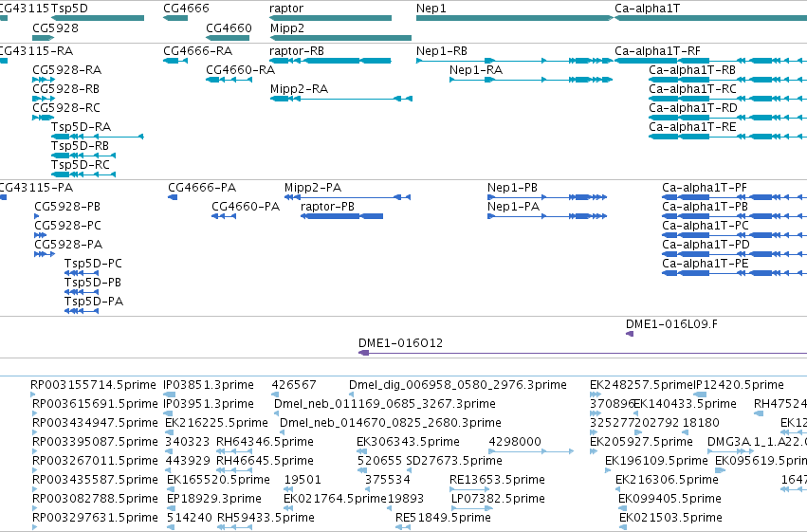Select transcript CG5928-RB
This screenshot has width=807, height=532.
pos(65,89)
